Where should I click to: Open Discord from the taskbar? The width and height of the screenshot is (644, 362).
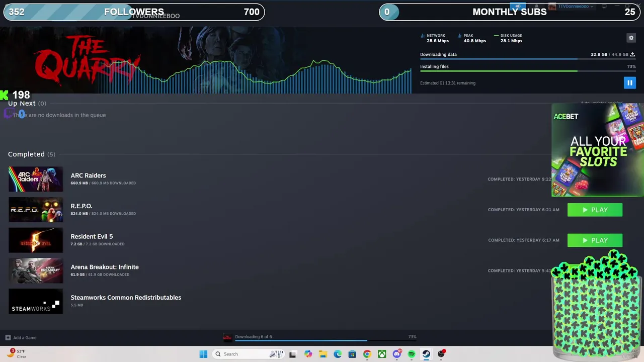[x=397, y=354]
